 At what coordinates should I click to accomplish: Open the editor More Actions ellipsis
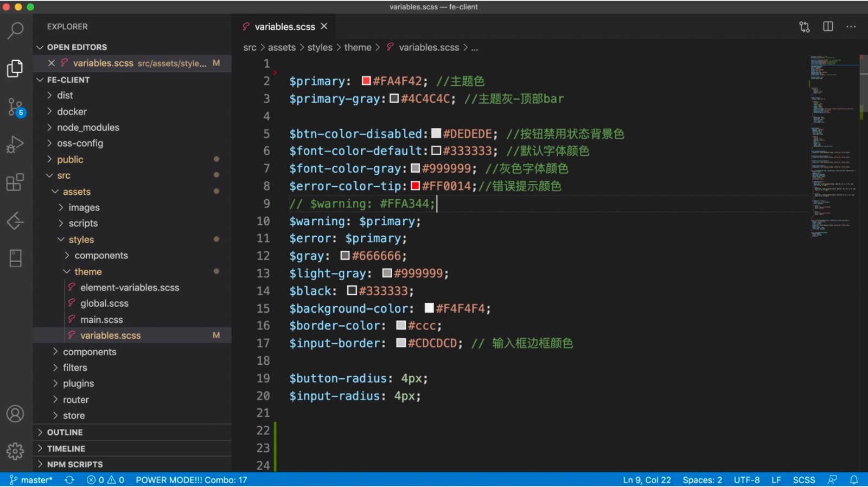tap(851, 27)
